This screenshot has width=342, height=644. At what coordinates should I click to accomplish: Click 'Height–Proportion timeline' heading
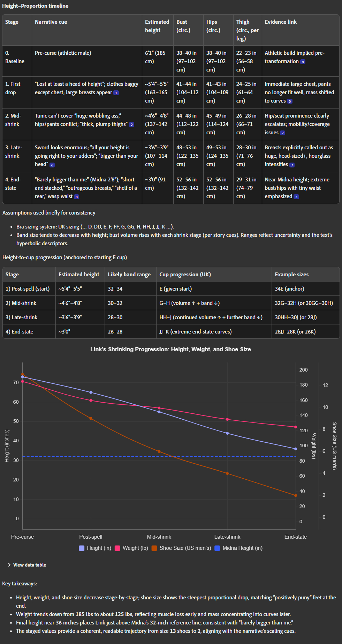tap(35, 6)
